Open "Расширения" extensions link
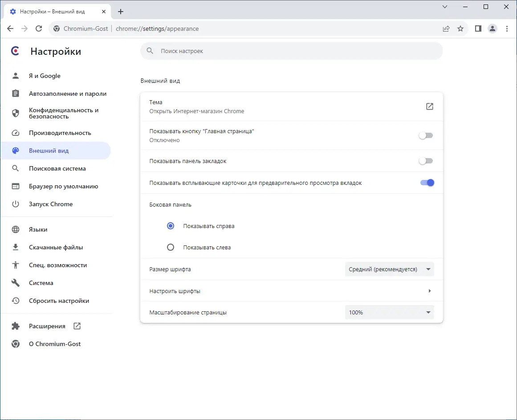The image size is (517, 420). pyautogui.click(x=47, y=326)
